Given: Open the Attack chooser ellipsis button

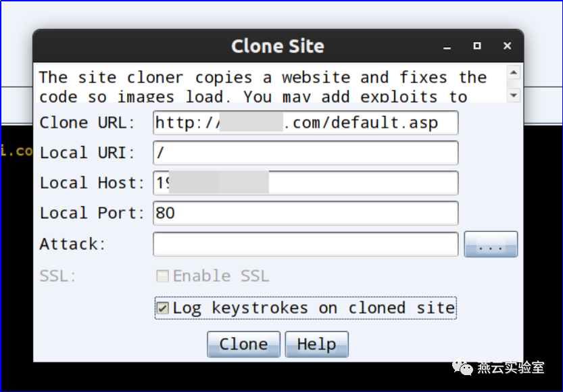Looking at the screenshot, I should pyautogui.click(x=491, y=245).
